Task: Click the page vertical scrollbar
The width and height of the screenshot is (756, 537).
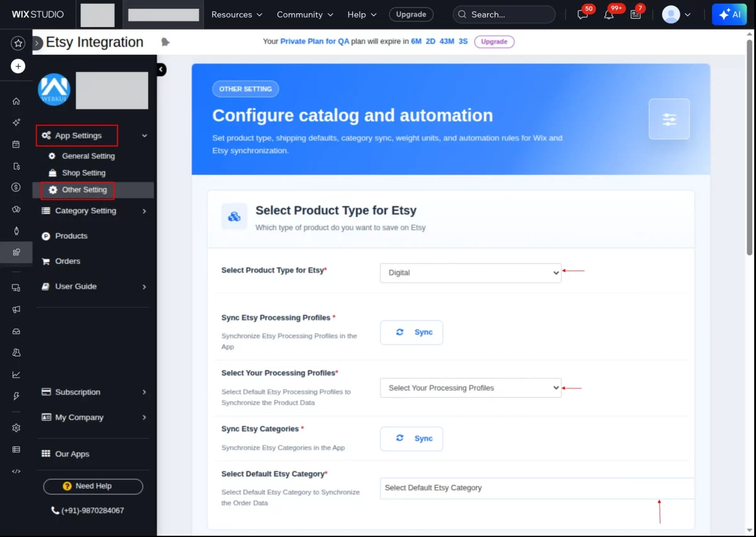Action: [749, 147]
